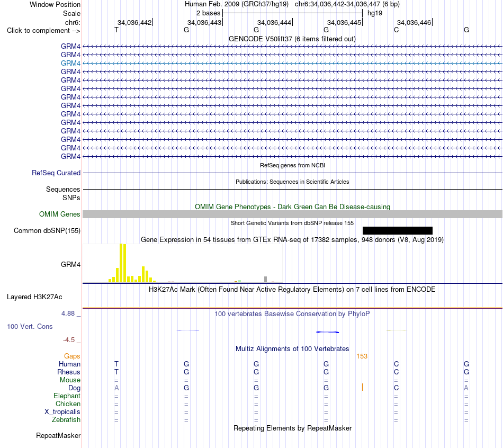The image size is (503, 448).
Task: Click the '100 Vert. Cons' track label
Action: [30, 326]
